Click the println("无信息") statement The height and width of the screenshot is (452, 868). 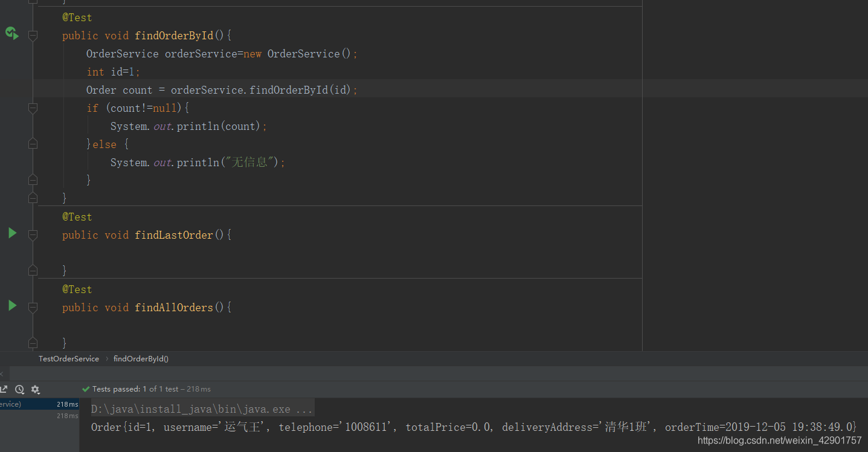coord(198,163)
